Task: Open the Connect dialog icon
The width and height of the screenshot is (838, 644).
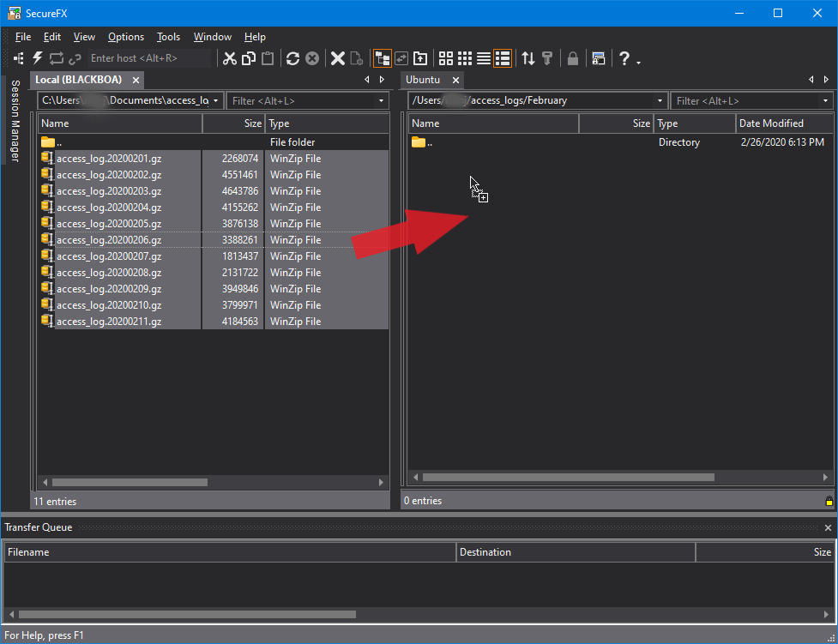Action: tap(19, 58)
